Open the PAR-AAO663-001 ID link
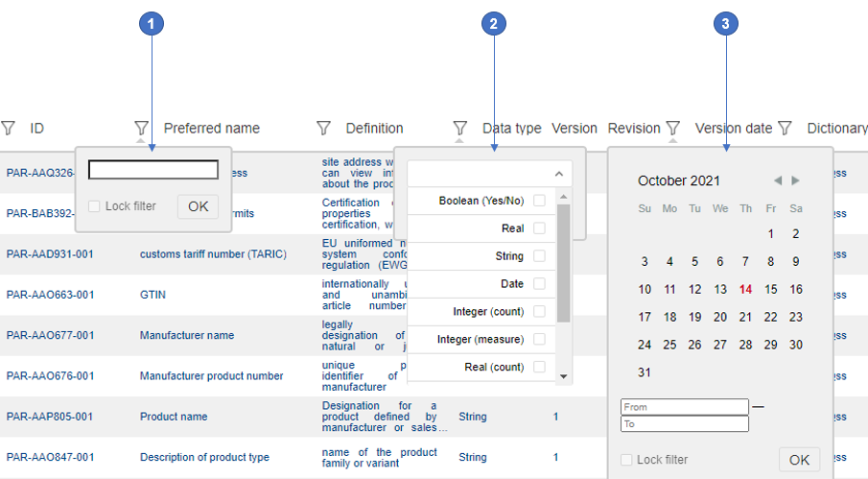The image size is (868, 479). pos(50,295)
